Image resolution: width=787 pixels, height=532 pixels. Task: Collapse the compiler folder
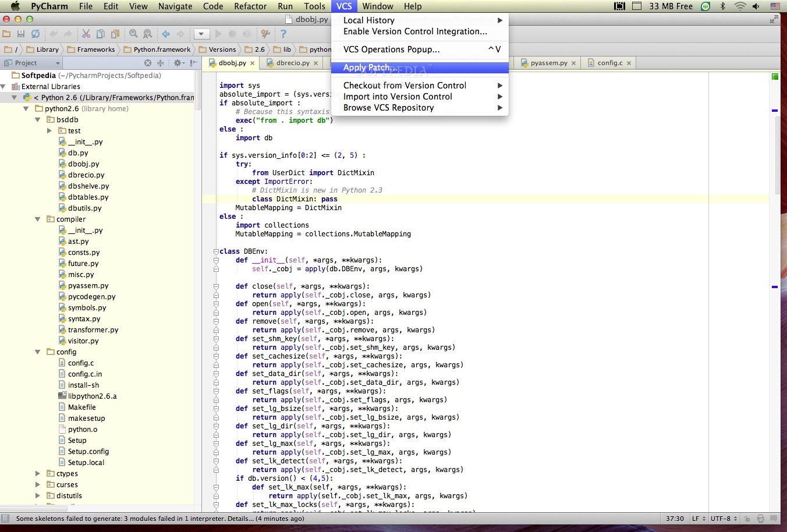pos(38,219)
